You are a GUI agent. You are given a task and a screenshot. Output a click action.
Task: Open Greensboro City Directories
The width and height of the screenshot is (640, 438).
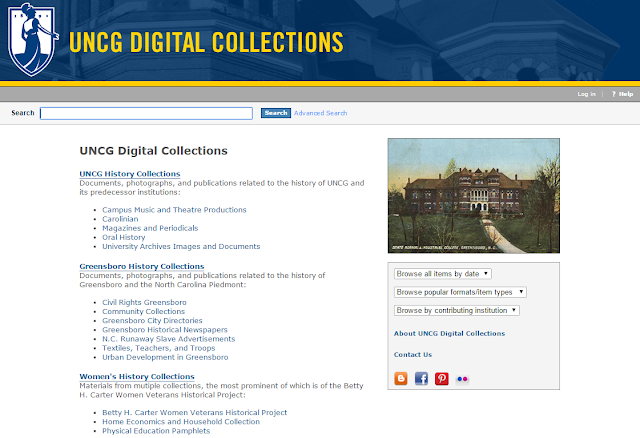(152, 321)
